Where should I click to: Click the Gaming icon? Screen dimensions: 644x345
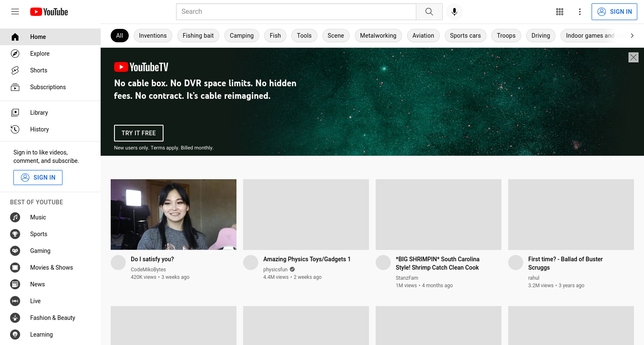[15, 251]
